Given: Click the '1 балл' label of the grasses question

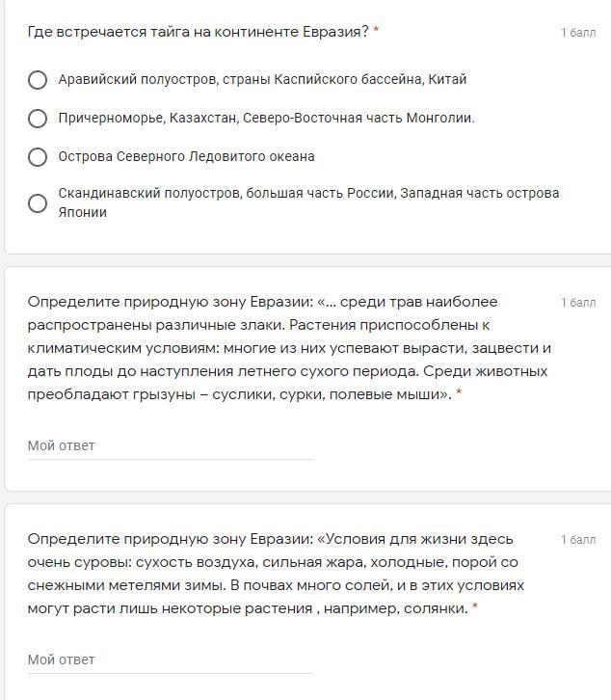Looking at the screenshot, I should (x=578, y=303).
